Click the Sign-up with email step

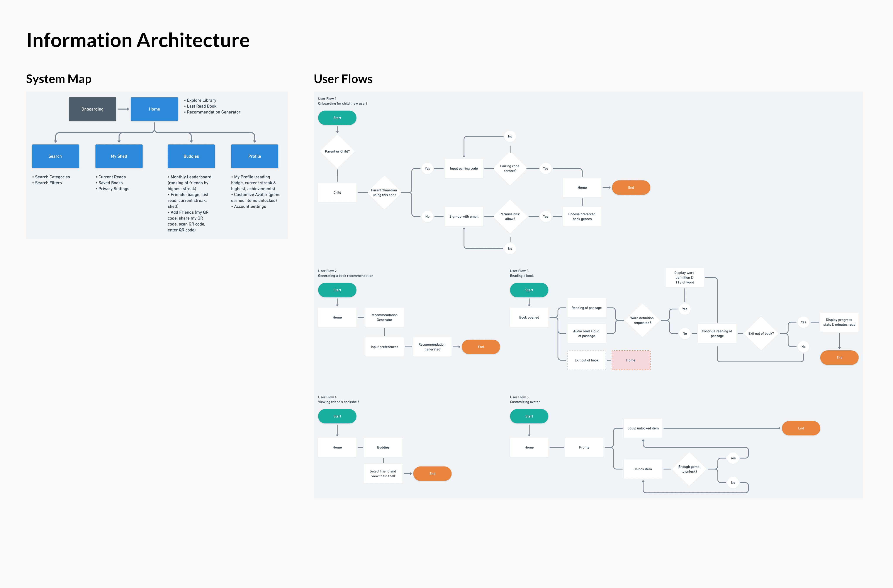point(464,216)
